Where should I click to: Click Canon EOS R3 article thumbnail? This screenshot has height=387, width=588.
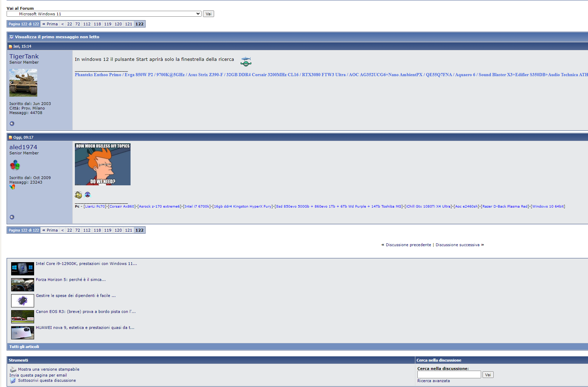coord(23,317)
